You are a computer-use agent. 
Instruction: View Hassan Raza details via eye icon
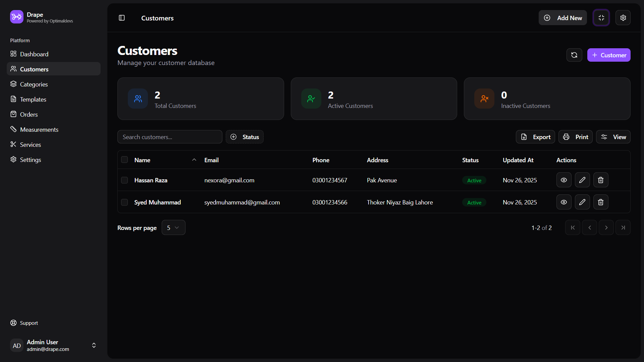[564, 180]
